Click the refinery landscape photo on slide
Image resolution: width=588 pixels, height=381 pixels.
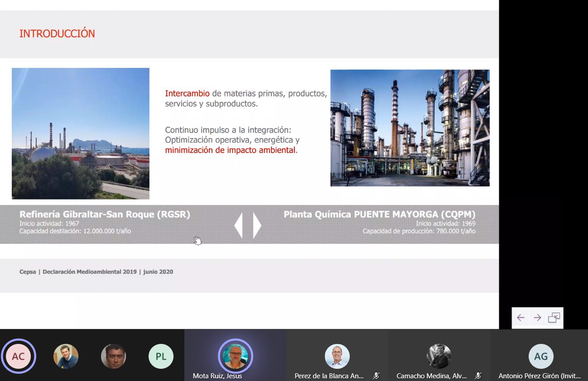click(x=81, y=133)
